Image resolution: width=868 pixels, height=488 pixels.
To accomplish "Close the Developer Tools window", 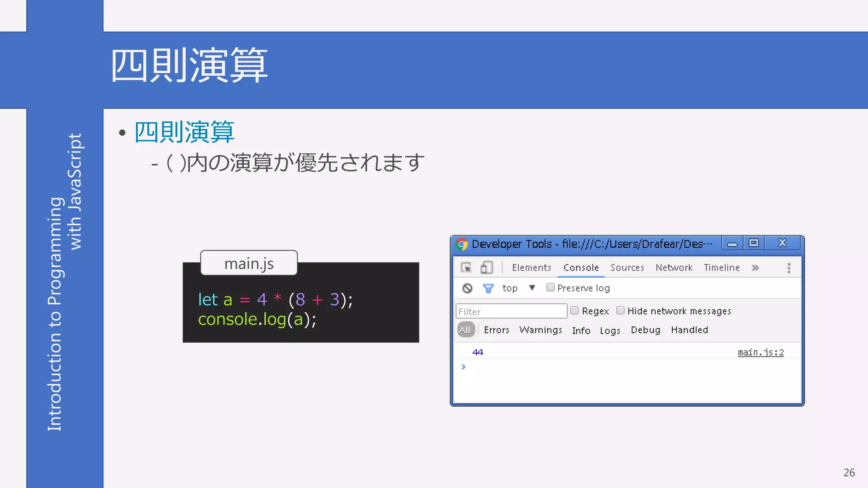I will [782, 243].
